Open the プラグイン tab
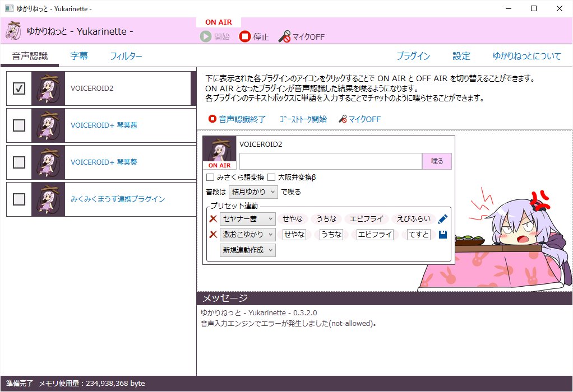The image size is (573, 392). point(413,56)
